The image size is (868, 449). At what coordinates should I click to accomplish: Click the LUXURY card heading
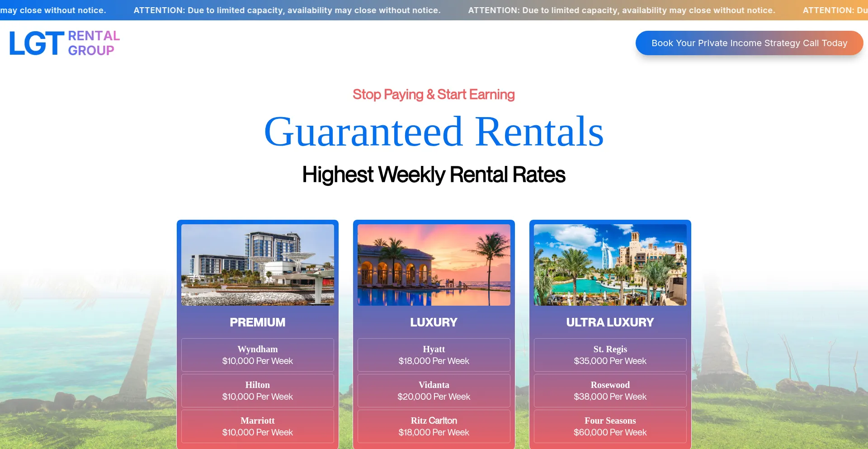pos(434,322)
